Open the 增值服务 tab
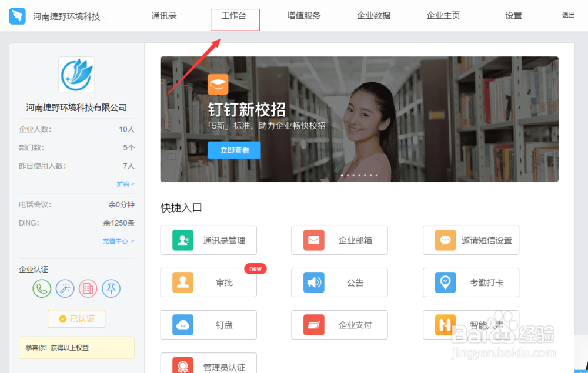 point(304,16)
